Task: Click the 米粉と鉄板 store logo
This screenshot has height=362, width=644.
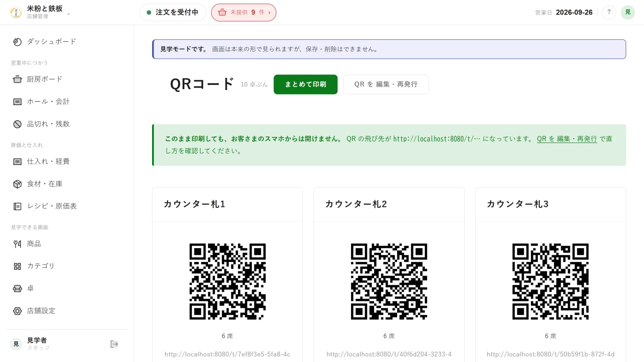Action: pyautogui.click(x=16, y=12)
